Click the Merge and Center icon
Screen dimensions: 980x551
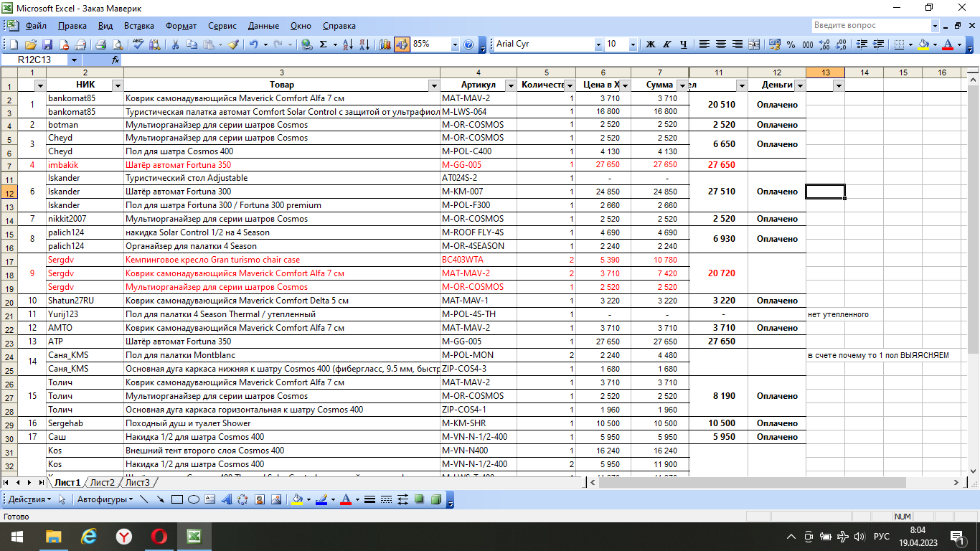(754, 44)
